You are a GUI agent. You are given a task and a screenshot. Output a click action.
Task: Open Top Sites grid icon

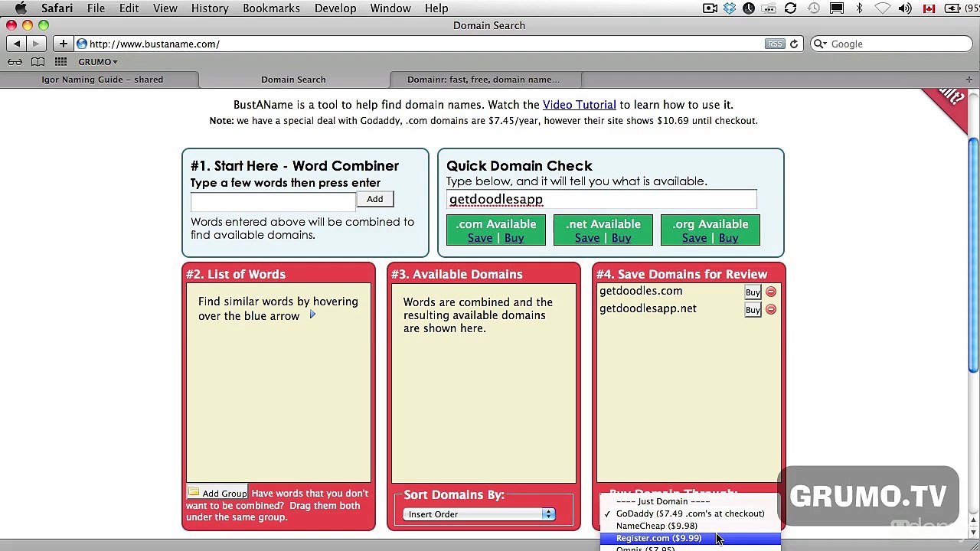pyautogui.click(x=60, y=62)
